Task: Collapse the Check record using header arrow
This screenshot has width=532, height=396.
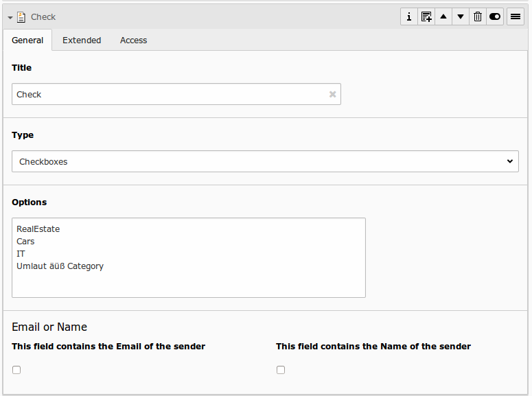Action: pyautogui.click(x=10, y=17)
